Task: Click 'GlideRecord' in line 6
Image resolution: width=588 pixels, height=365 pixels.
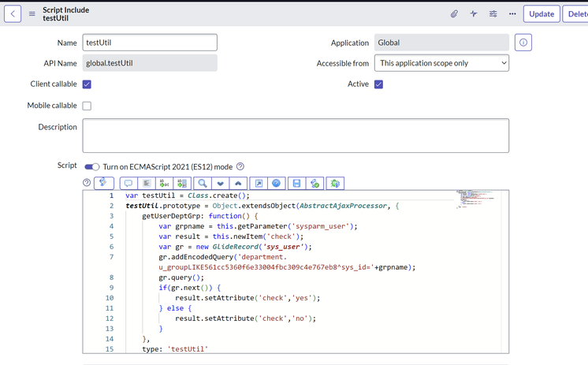Action: [x=236, y=247]
